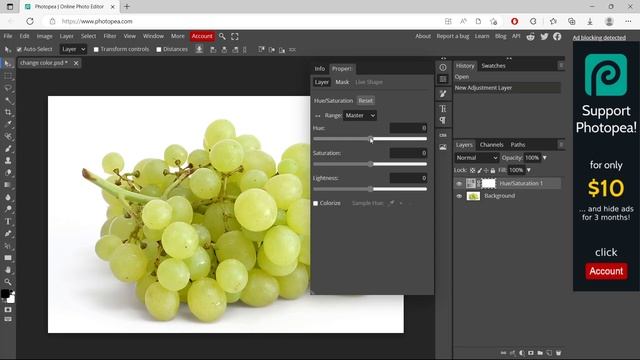This screenshot has width=640, height=360.
Task: Hide the Hue/Saturation 1 layer
Action: 459,184
